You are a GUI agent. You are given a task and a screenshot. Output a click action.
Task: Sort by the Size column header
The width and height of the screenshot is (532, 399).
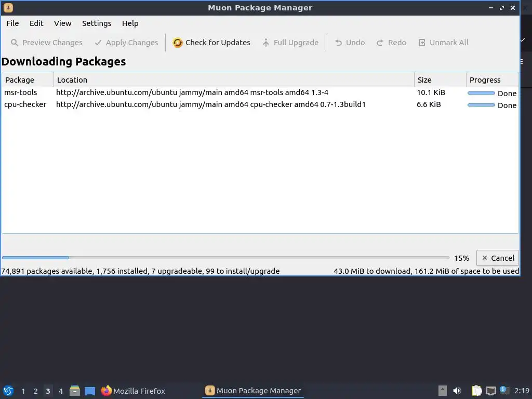click(440, 79)
